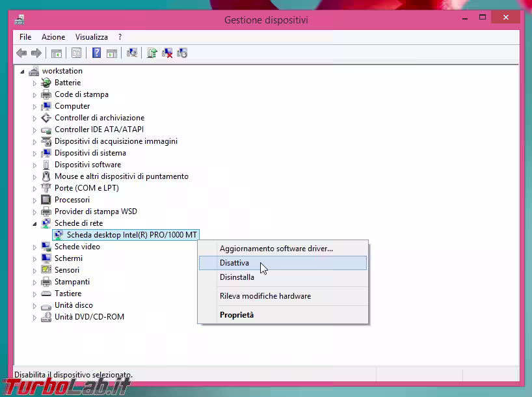Screen dimensions: 532x397
Task: Expand the Unità disco node
Action: (34, 306)
